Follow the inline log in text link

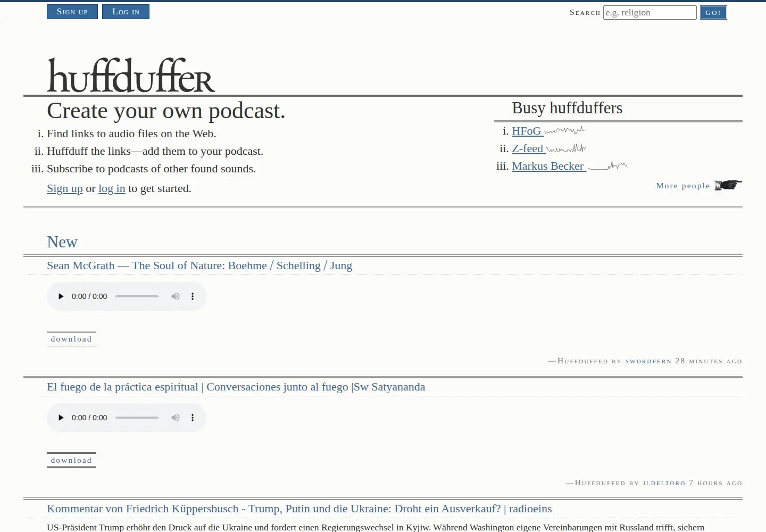point(112,188)
